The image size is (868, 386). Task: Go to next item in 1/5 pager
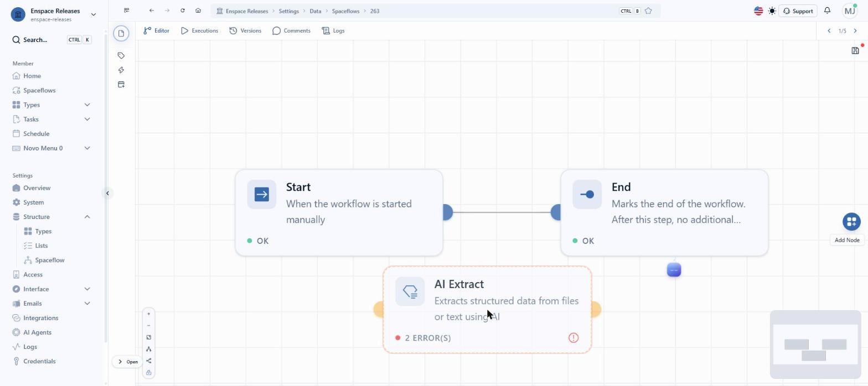(x=855, y=31)
